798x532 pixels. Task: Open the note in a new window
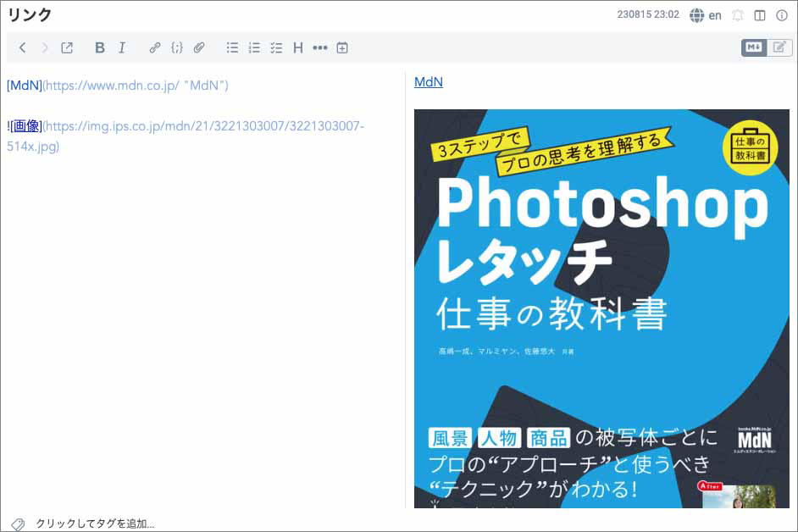[x=67, y=47]
